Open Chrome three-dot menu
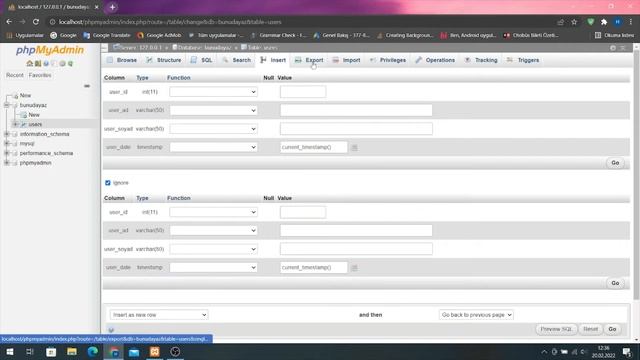The width and height of the screenshot is (640, 360). pyautogui.click(x=631, y=22)
